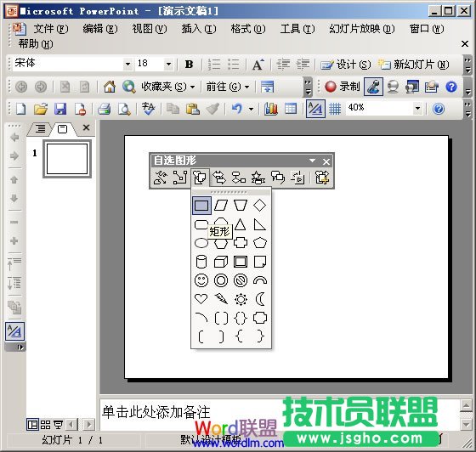Open the Flowchart shapes category
476x452 pixels.
[239, 178]
